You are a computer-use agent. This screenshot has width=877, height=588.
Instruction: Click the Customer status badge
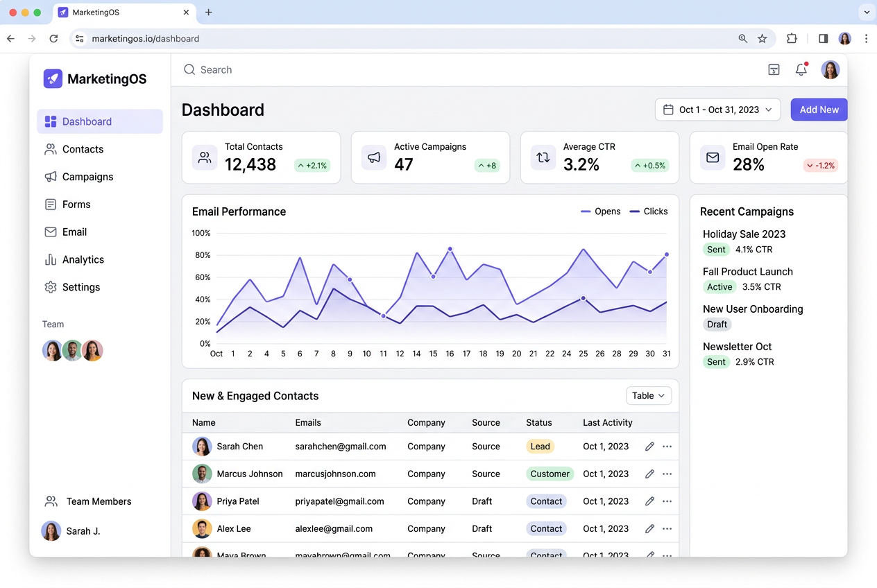(550, 474)
